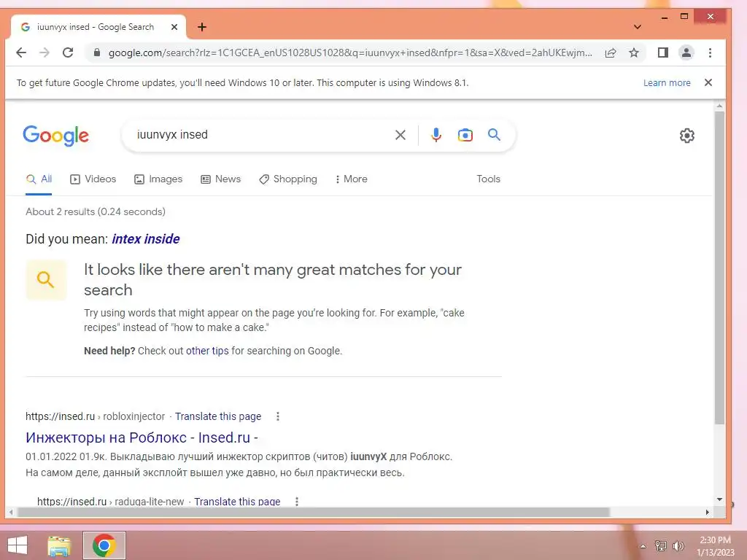Open options for the raduga-lite-new result

point(297,502)
